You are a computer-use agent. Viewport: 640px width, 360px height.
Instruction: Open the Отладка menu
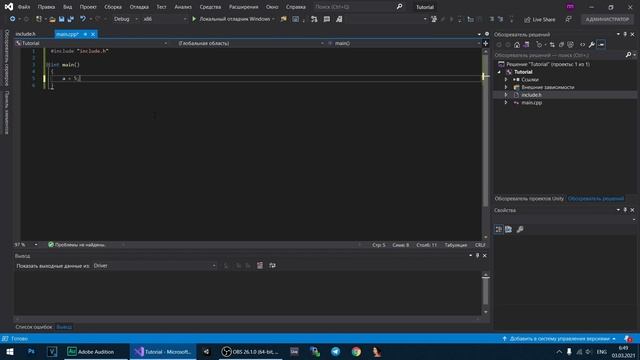139,7
